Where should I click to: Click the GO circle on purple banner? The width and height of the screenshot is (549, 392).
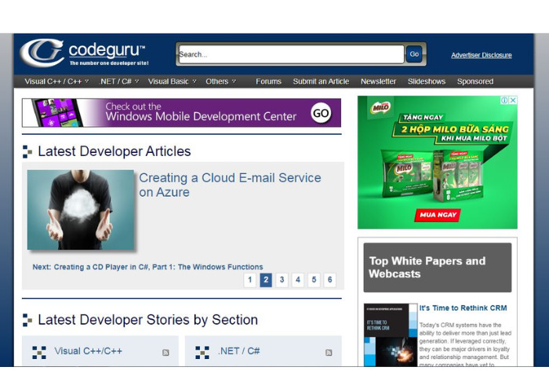click(x=320, y=113)
